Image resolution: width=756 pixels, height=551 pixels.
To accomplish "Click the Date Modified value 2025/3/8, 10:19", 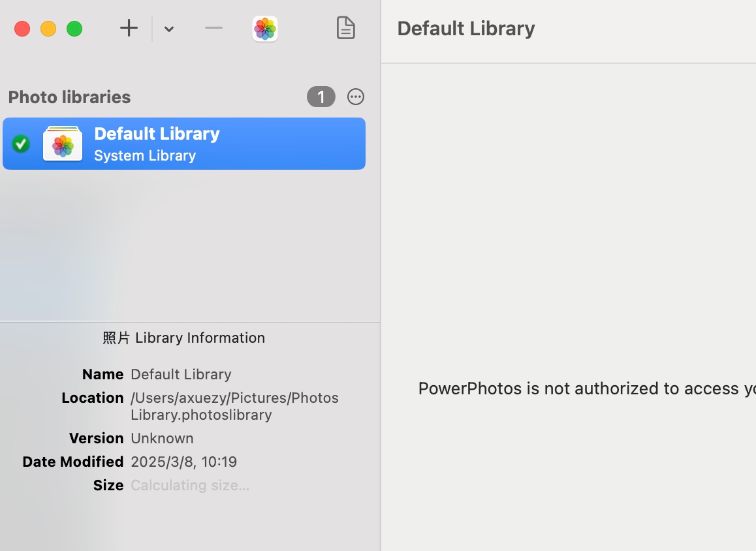I will tap(183, 462).
